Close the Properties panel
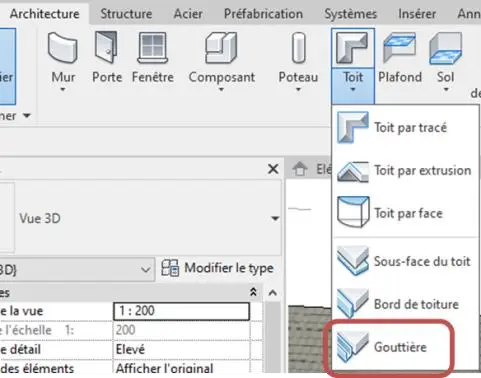The image size is (481, 378). point(273,169)
